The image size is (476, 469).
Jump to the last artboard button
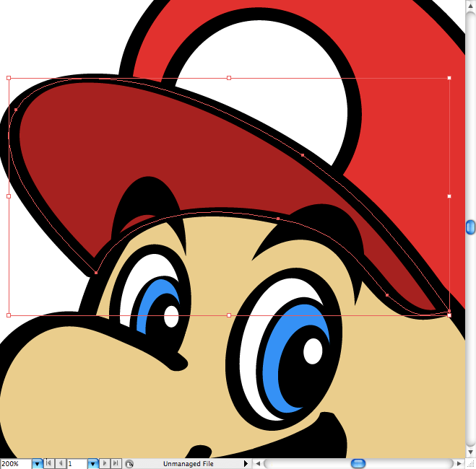point(116,463)
